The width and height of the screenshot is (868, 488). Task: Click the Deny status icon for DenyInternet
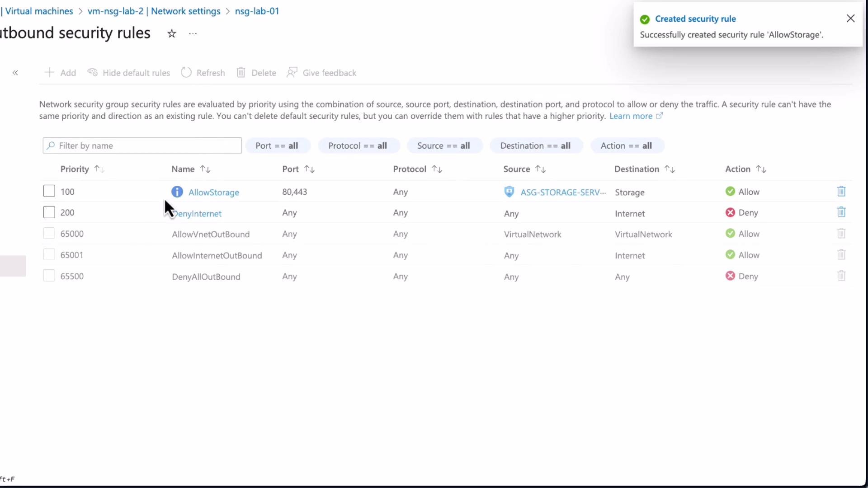[x=730, y=212]
